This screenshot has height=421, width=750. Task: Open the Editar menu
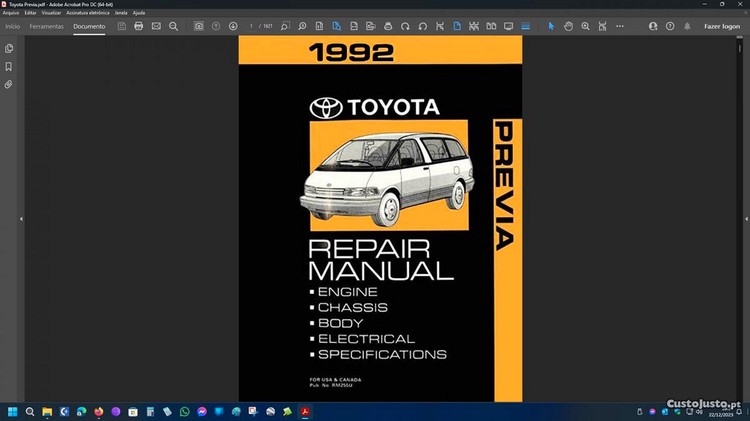coord(31,13)
